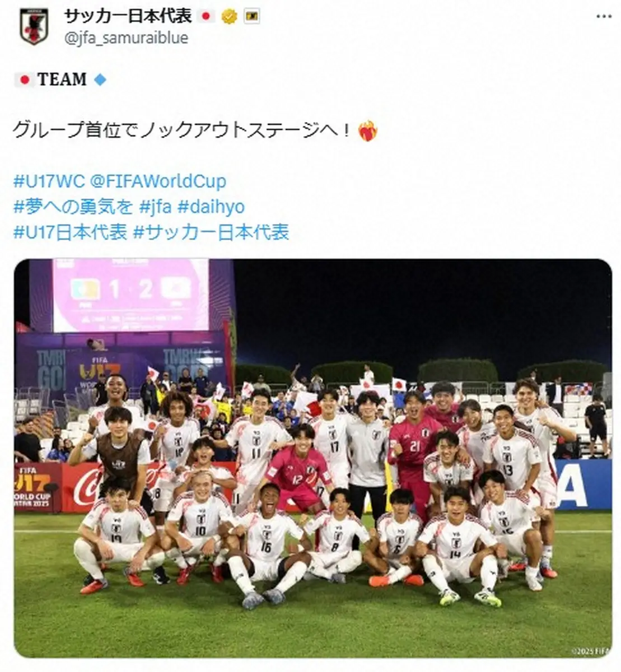
Task: Open the #夢への勇気を hashtag
Action: (x=73, y=207)
